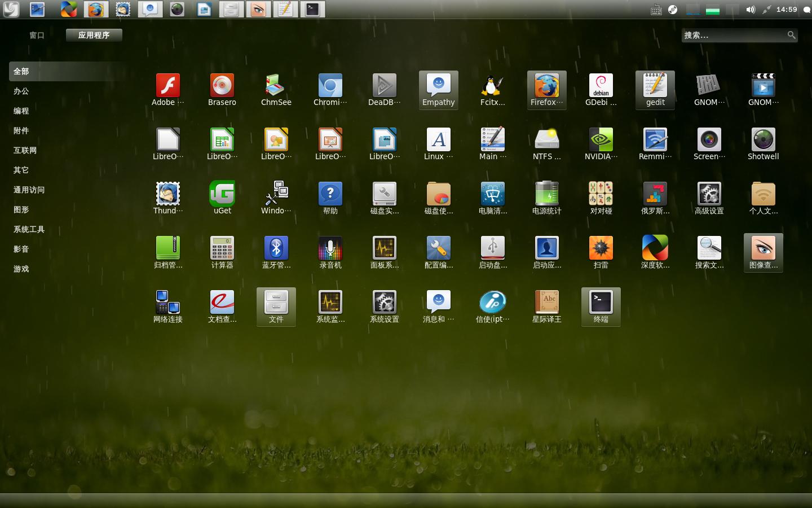Launch 星际译王 dictionary app
The image size is (812, 508).
pyautogui.click(x=547, y=306)
